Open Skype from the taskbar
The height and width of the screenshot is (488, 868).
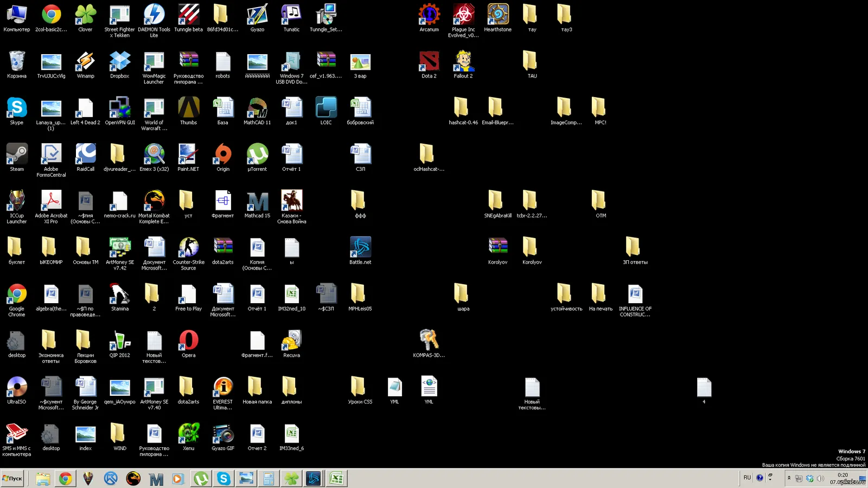point(224,478)
